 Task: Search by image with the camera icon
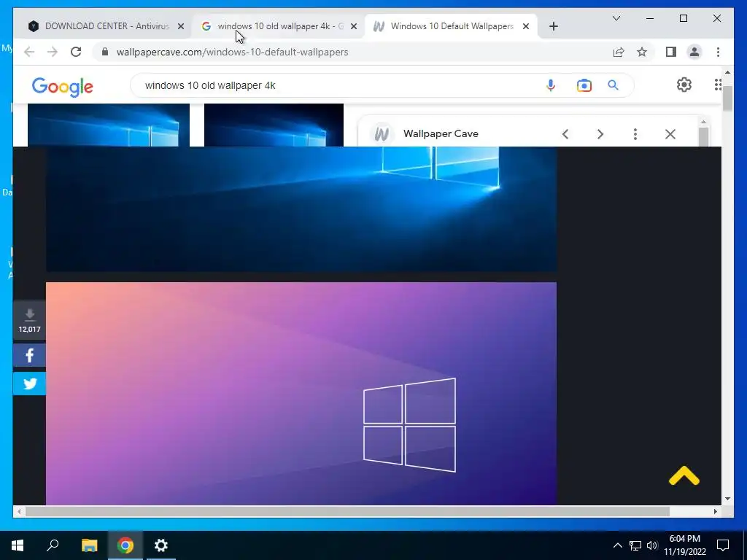584,85
